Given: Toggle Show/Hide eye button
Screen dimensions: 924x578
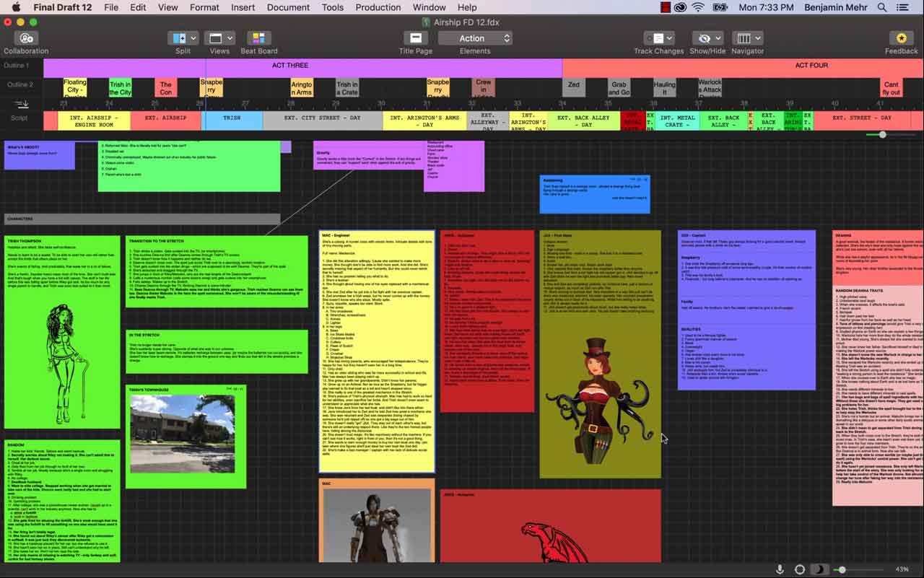Looking at the screenshot, I should point(705,38).
